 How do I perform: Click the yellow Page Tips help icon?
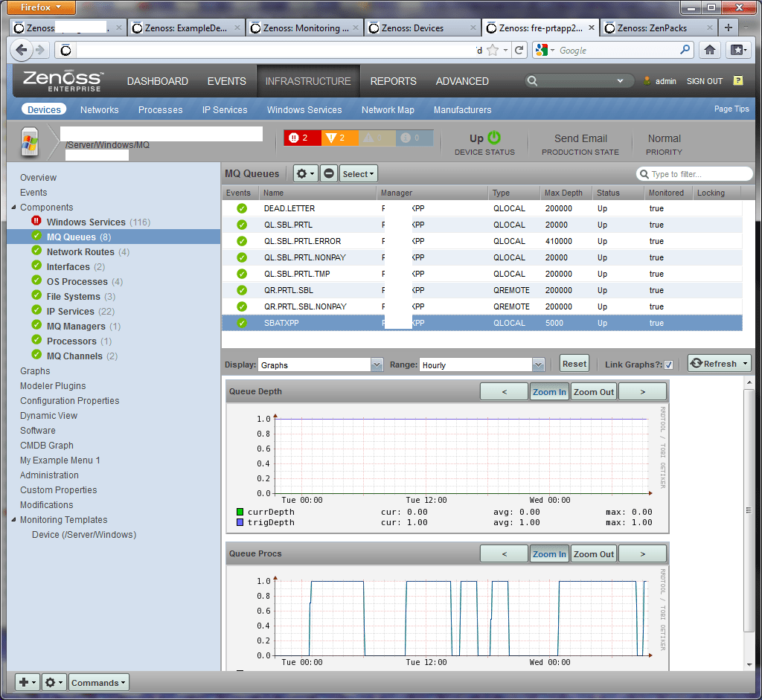click(x=737, y=80)
